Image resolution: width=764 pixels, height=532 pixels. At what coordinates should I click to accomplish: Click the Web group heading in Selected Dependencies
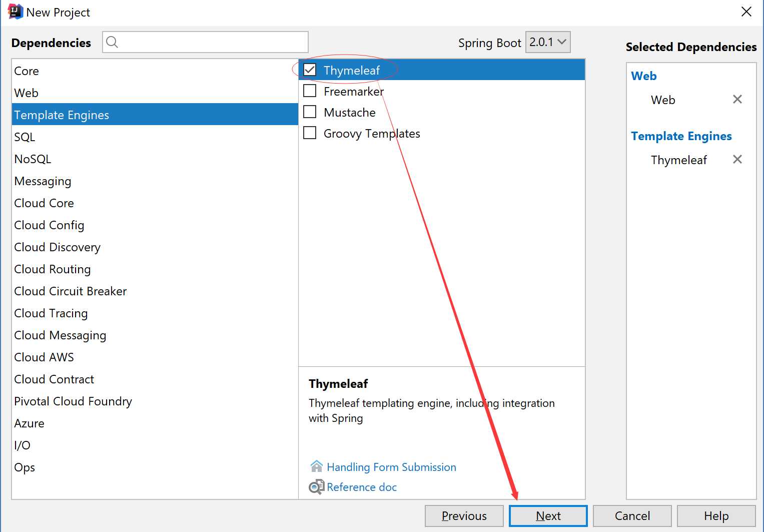point(643,76)
